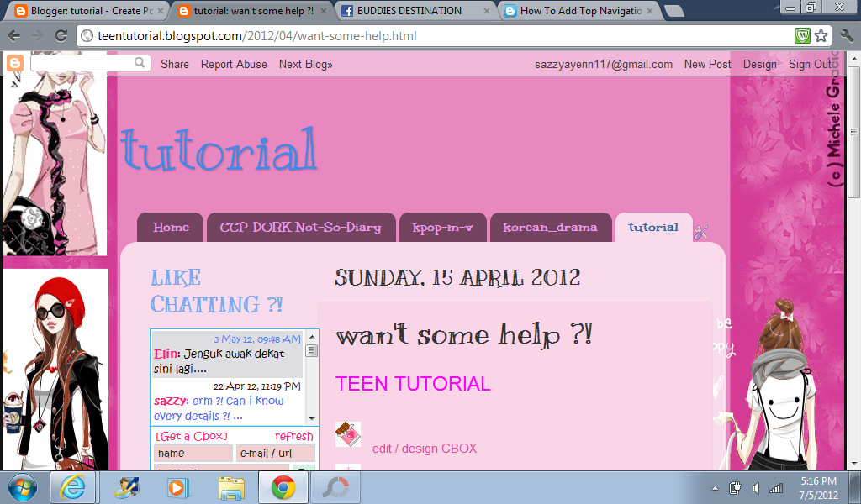
Task: Click the power plug tray icon
Action: [x=735, y=488]
